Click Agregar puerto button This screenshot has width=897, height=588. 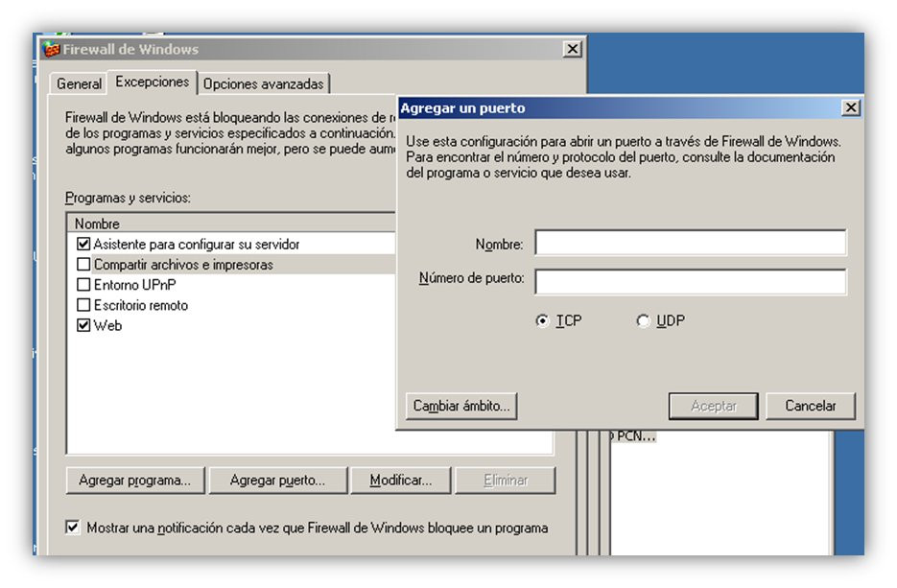click(x=277, y=481)
